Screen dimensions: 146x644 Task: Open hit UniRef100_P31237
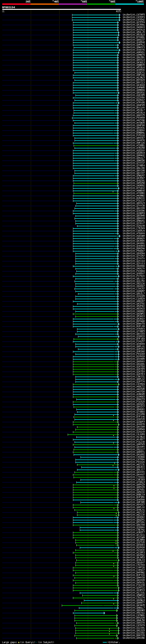coord(133,201)
